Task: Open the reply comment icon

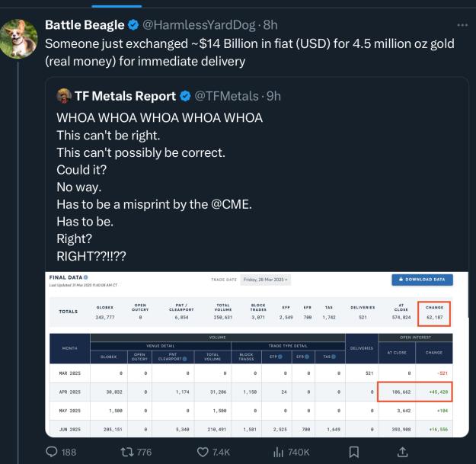Action: [52, 452]
